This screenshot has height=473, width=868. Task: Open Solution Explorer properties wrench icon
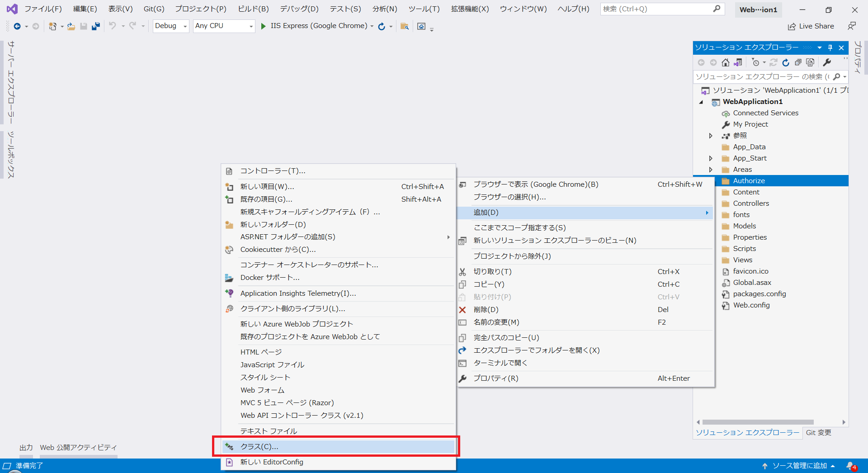coord(828,63)
